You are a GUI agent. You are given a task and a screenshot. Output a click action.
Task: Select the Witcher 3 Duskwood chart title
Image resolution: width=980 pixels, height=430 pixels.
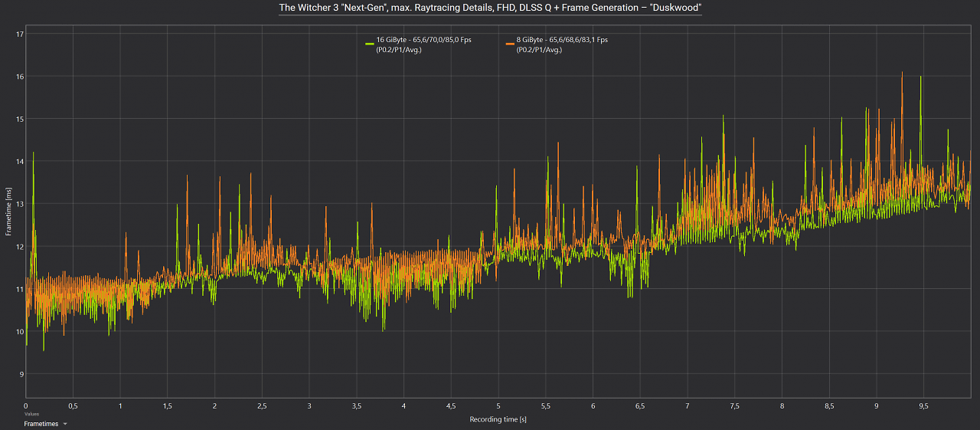[490, 8]
